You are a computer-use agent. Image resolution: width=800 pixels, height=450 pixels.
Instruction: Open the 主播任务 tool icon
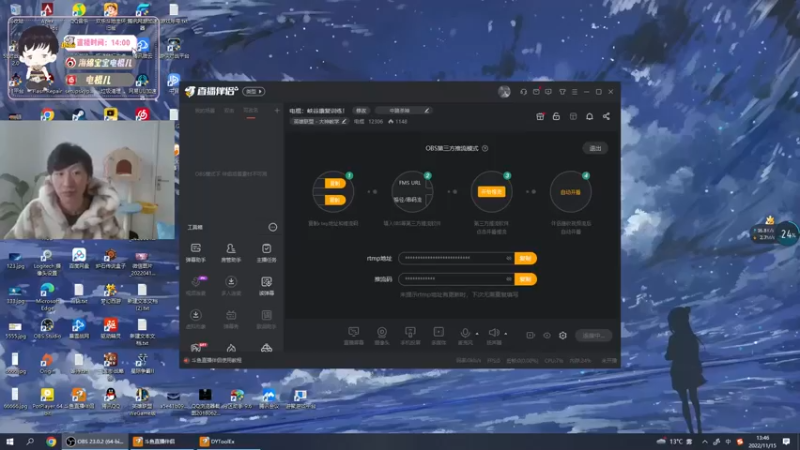pyautogui.click(x=266, y=252)
